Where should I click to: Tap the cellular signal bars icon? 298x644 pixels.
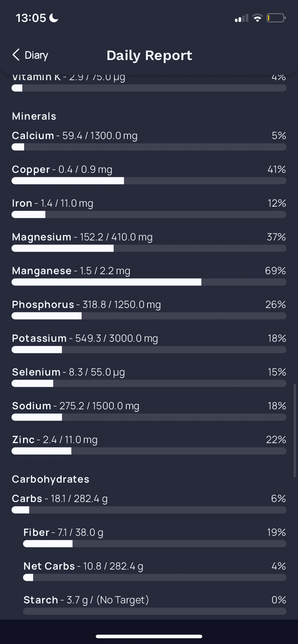(241, 18)
